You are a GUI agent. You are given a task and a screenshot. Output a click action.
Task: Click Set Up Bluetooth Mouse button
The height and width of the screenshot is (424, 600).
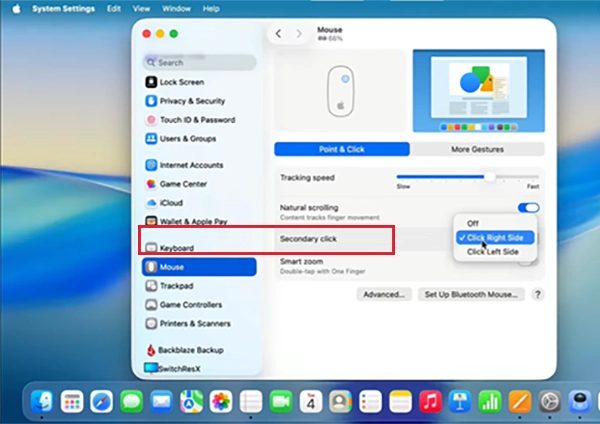[471, 294]
